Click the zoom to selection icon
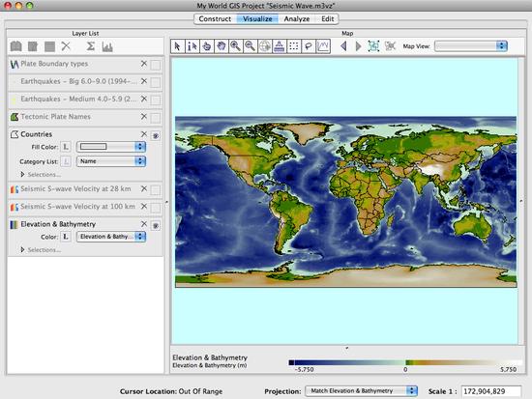The height and width of the screenshot is (399, 532). tap(390, 46)
